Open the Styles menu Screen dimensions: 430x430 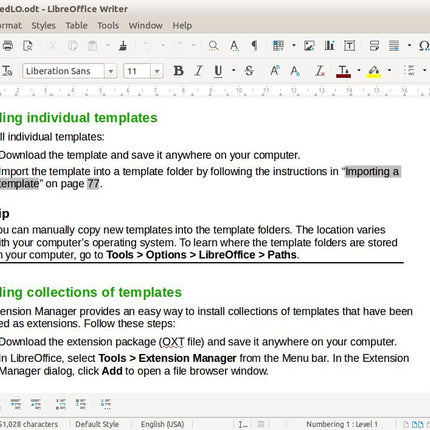(x=43, y=25)
